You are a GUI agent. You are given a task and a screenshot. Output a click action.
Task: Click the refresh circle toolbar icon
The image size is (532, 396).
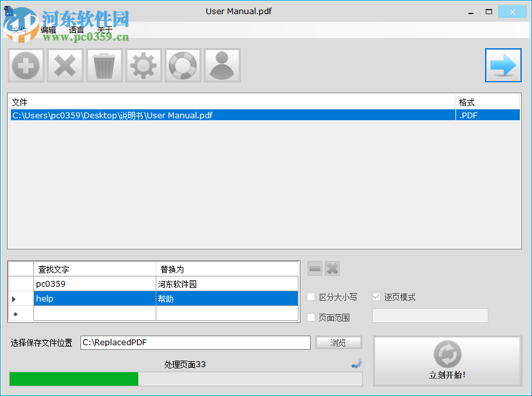pos(183,65)
